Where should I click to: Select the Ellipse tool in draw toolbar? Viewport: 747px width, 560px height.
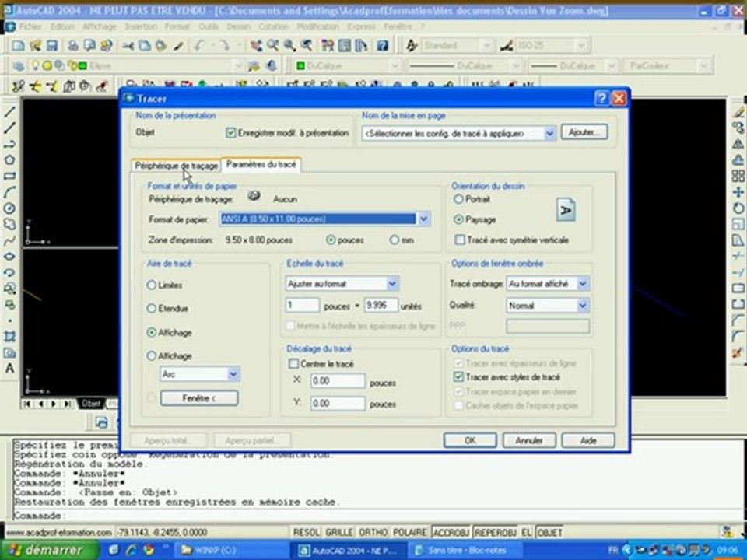(x=9, y=256)
